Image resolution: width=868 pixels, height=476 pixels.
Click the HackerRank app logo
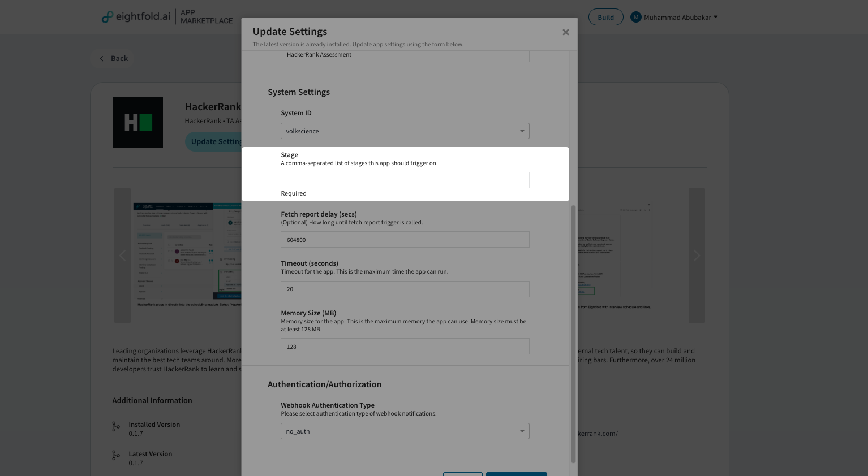137,122
